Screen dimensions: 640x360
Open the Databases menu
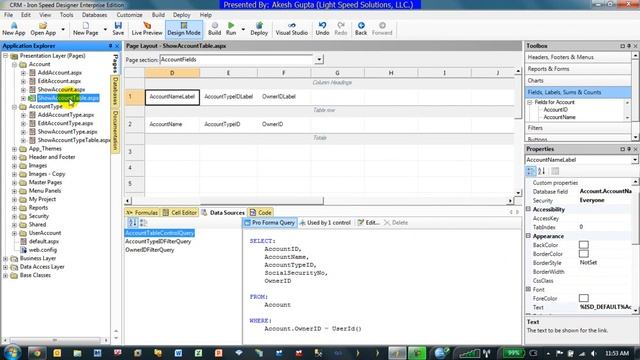click(x=94, y=15)
